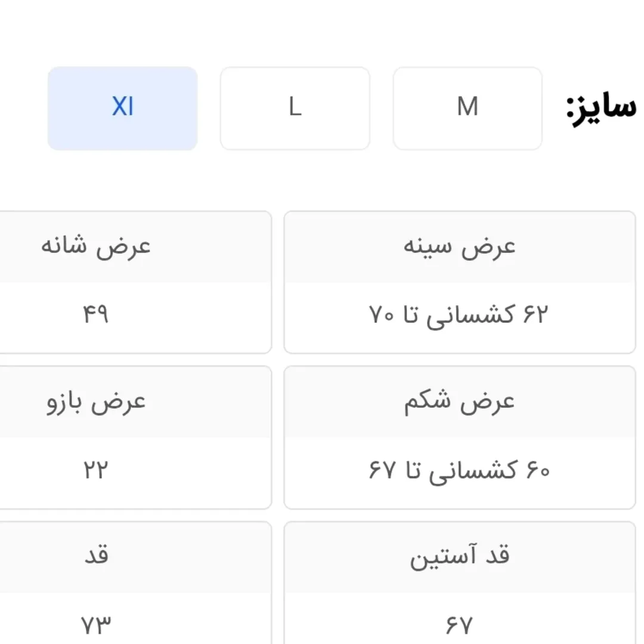
Task: Click the value ۶۷ under قد آستین
Action: (x=460, y=625)
